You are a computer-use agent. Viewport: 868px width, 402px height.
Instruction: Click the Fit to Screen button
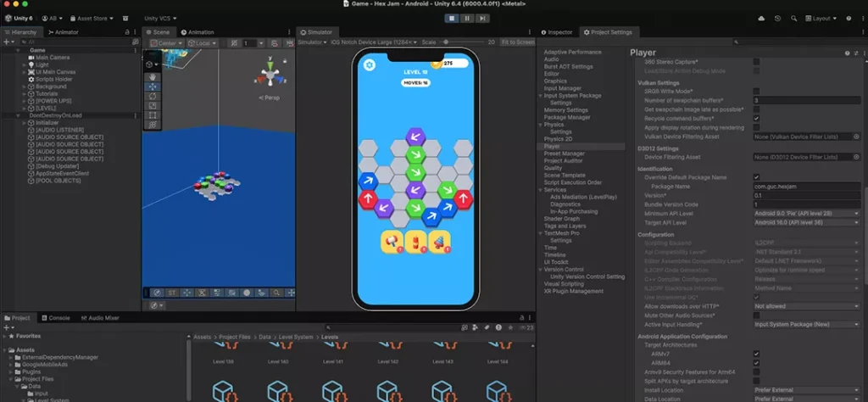click(x=517, y=42)
